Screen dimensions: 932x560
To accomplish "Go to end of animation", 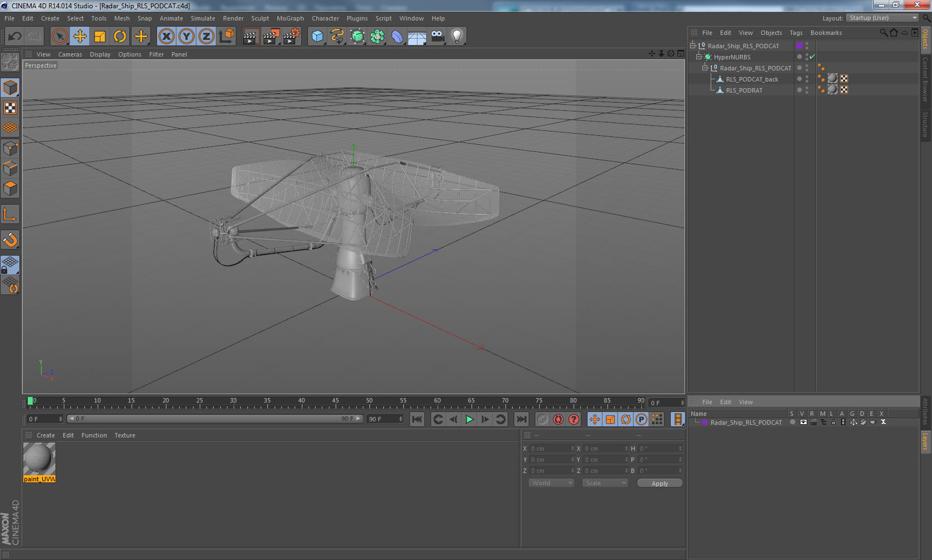I will pos(521,419).
